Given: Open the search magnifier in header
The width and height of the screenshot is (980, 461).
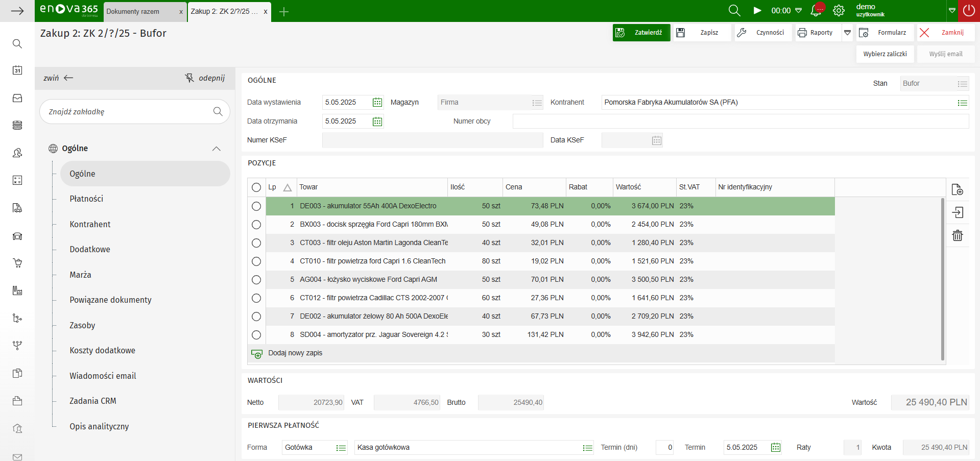Looking at the screenshot, I should (734, 11).
